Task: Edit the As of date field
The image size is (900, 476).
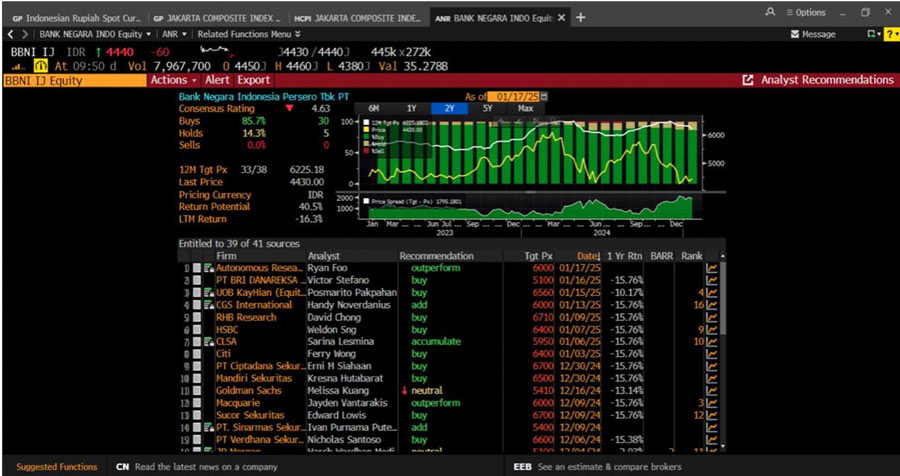Action: [x=514, y=96]
